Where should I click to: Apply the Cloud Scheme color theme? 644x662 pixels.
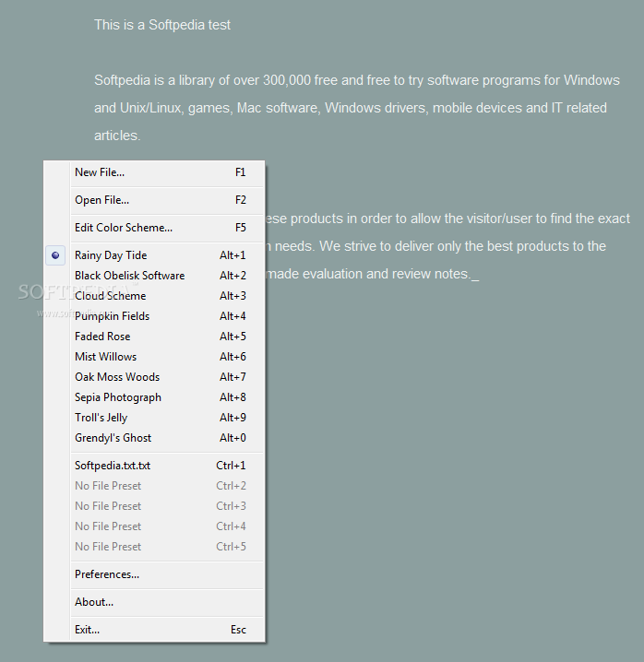click(155, 296)
